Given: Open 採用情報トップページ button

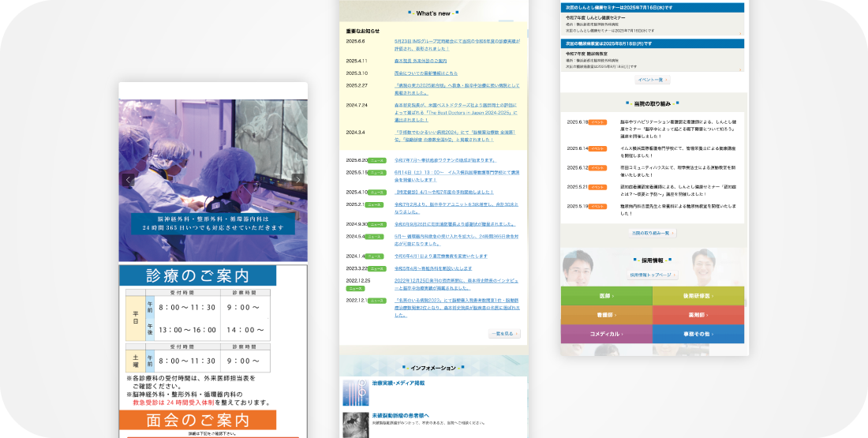Looking at the screenshot, I should (652, 275).
